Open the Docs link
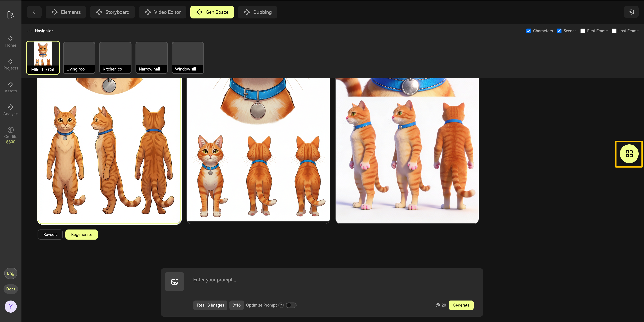Viewport: 644px width, 322px height. coord(11,289)
